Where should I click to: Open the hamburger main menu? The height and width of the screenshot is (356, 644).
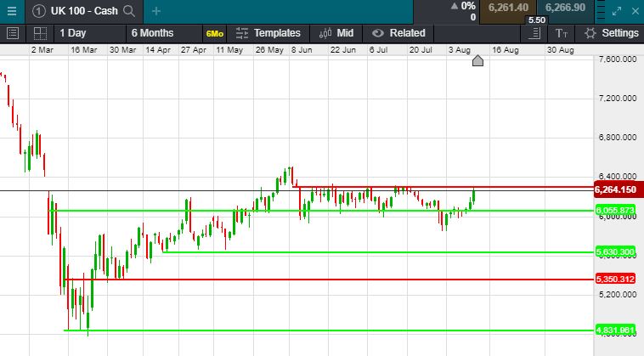(x=12, y=11)
